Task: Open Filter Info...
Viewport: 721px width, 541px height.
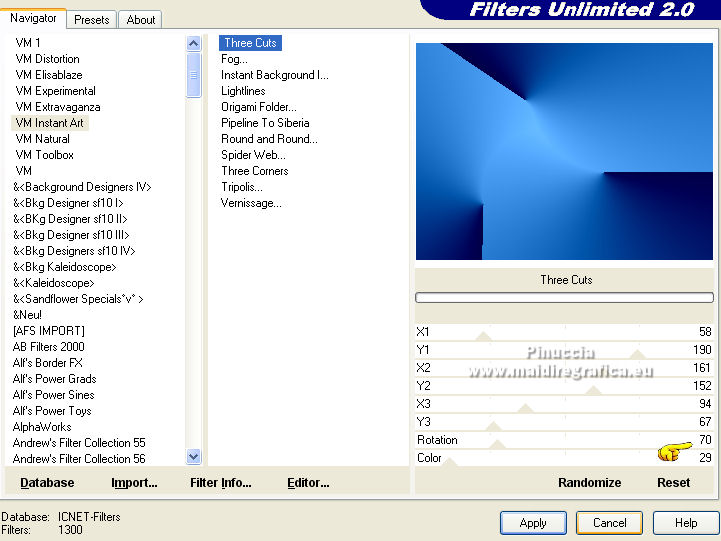Action: [x=220, y=483]
